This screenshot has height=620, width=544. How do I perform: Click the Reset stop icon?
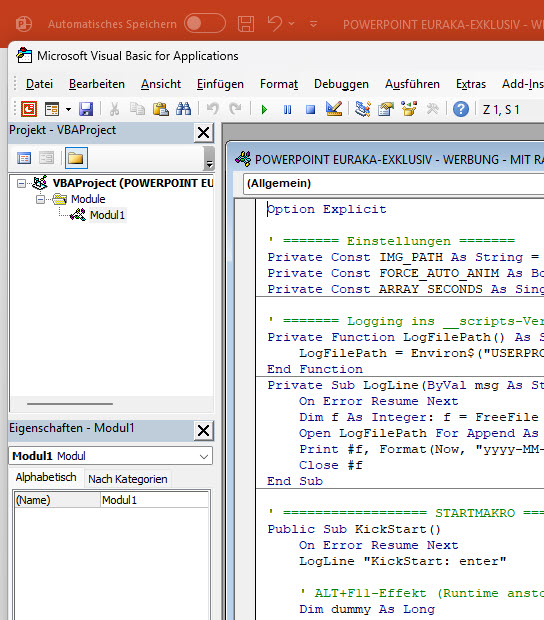311,109
